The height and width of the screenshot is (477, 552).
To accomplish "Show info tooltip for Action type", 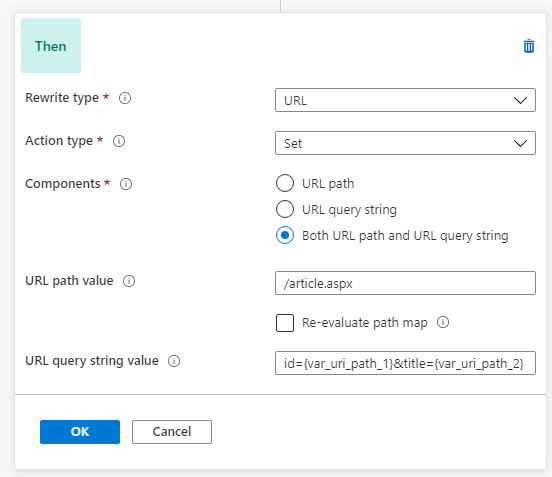I will click(x=119, y=141).
